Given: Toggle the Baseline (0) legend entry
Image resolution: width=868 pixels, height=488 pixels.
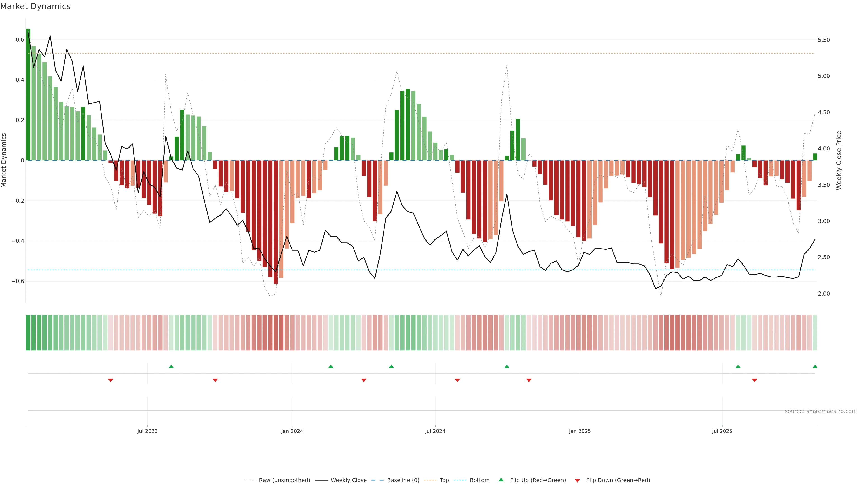Looking at the screenshot, I should coord(403,480).
